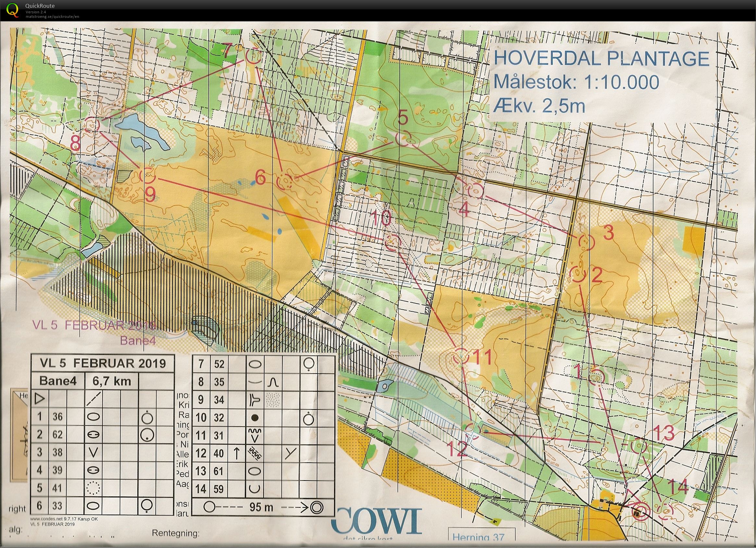This screenshot has height=548, width=756.
Task: Select control circle 7 on the map
Action: [x=254, y=56]
